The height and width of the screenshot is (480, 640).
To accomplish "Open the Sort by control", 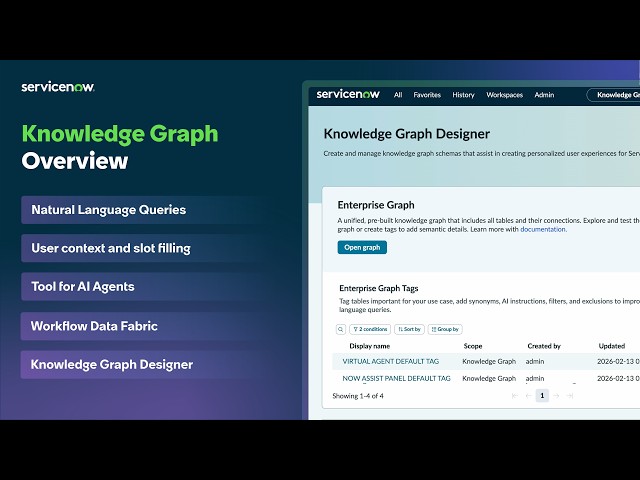I will 409,329.
